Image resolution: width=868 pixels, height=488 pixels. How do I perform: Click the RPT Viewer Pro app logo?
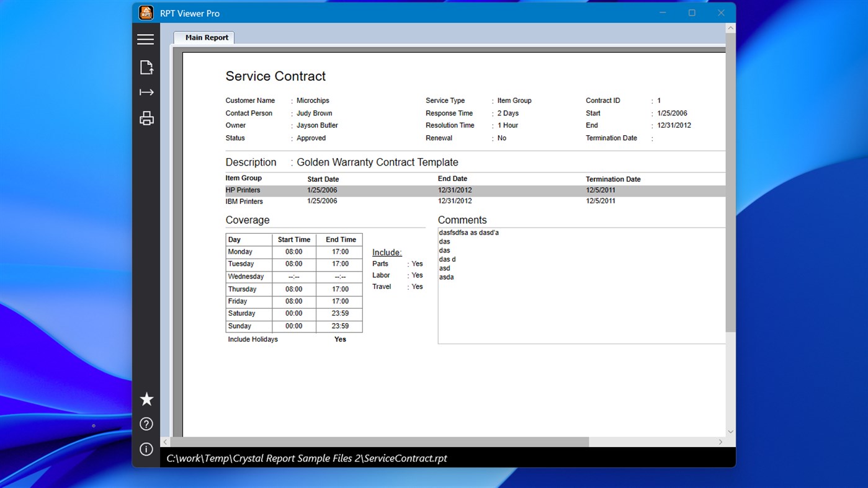coord(146,12)
